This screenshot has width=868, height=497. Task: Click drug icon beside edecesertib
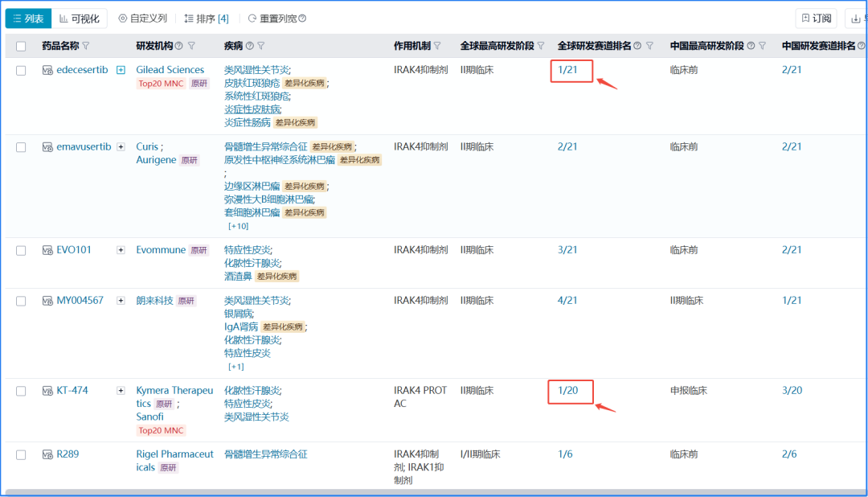coord(47,71)
